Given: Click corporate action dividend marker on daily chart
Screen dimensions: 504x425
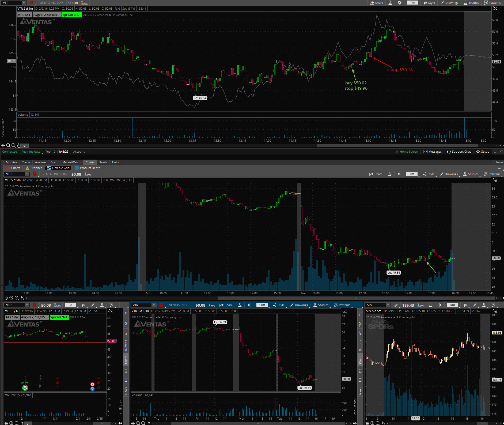Looking at the screenshot, I should [x=25, y=388].
